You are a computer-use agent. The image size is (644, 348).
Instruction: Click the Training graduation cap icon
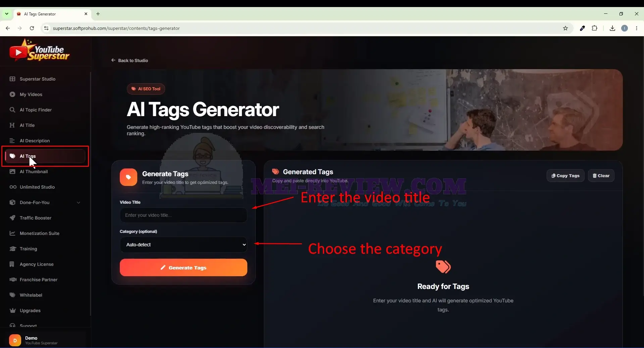point(13,249)
